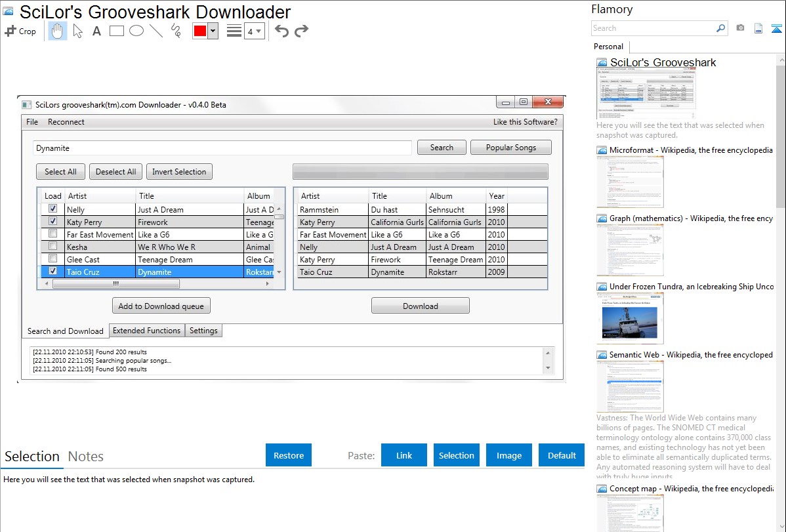Pick the rectangle shape tool
Screen dimensions: 786x532
(x=116, y=31)
